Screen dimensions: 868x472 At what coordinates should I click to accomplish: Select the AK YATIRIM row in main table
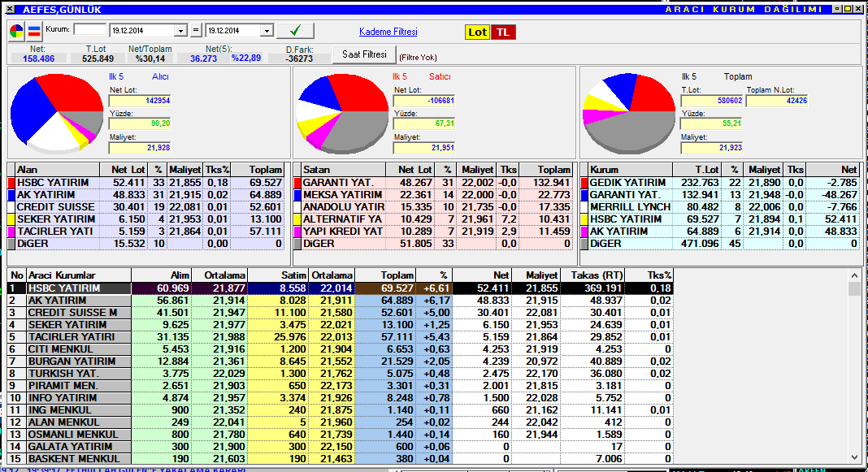78,301
